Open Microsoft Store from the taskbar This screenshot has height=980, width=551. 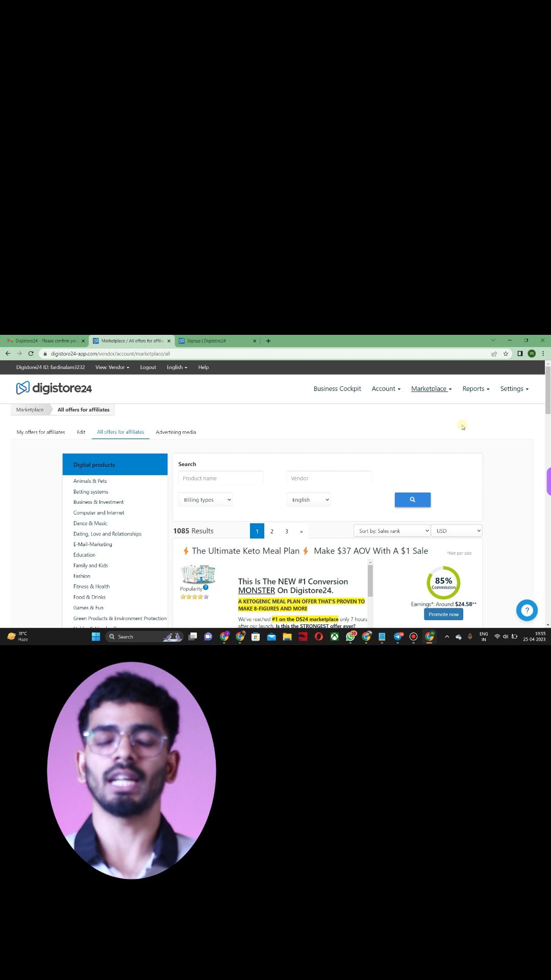tap(256, 636)
